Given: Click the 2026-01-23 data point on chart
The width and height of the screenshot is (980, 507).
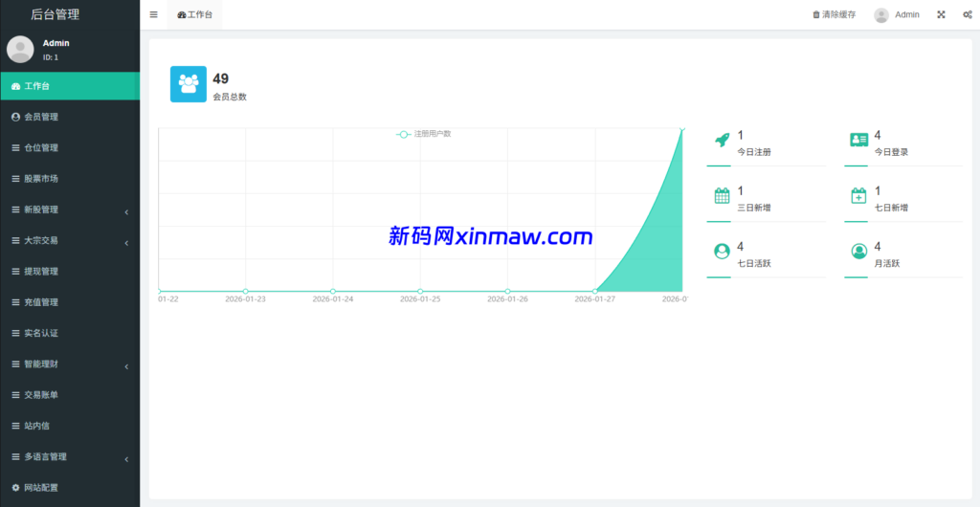Looking at the screenshot, I should pyautogui.click(x=246, y=291).
